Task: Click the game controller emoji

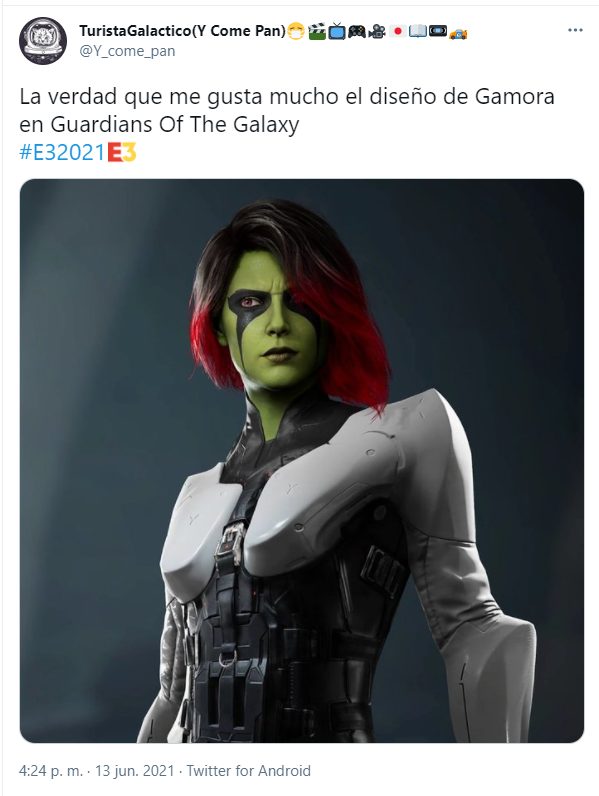Action: [x=357, y=32]
